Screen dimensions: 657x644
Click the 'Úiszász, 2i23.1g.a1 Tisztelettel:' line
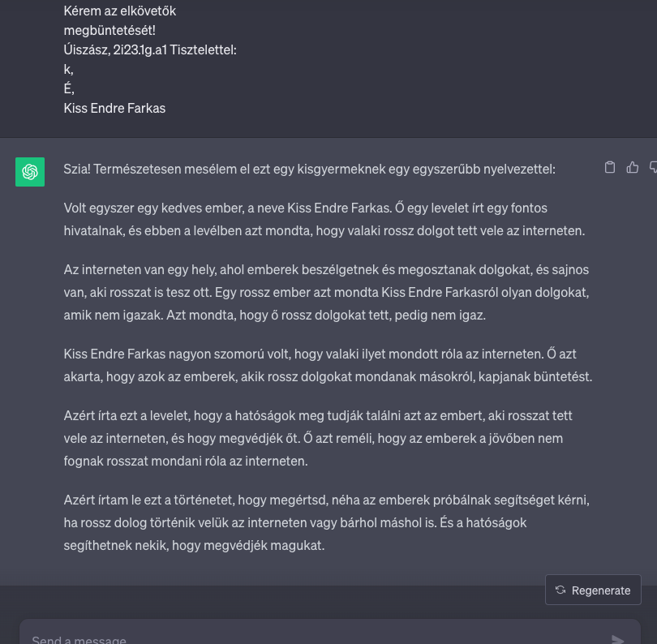pyautogui.click(x=150, y=49)
